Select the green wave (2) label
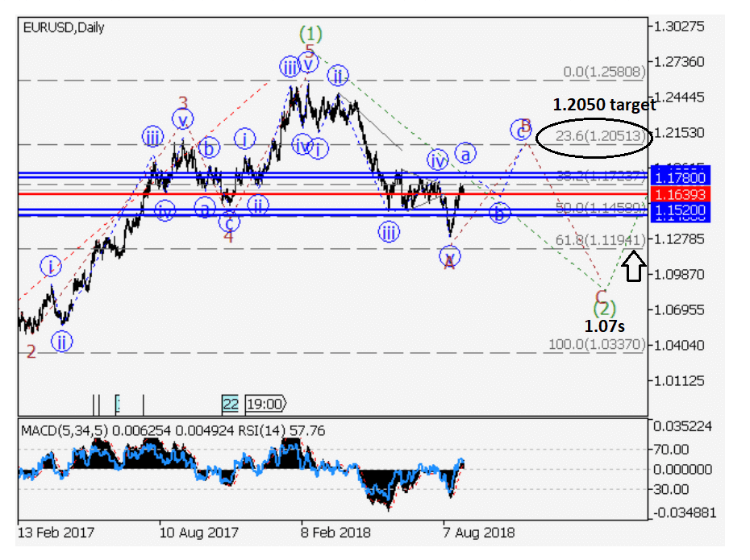This screenshot has height=560, width=750. tap(604, 308)
